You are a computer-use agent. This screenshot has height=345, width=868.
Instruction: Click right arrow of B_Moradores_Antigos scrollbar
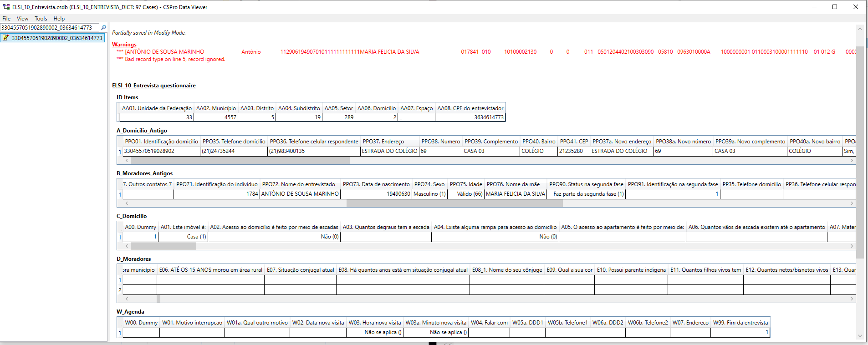click(x=852, y=203)
